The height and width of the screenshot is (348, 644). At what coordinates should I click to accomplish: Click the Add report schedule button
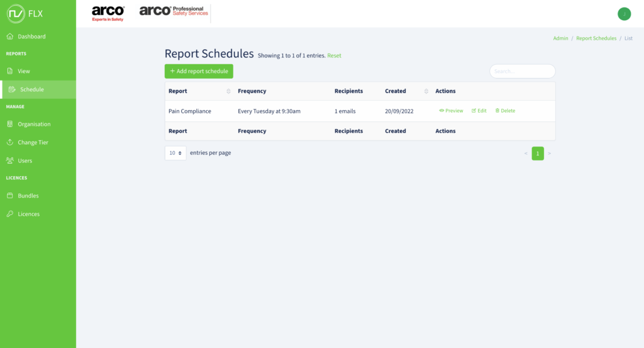click(x=199, y=71)
